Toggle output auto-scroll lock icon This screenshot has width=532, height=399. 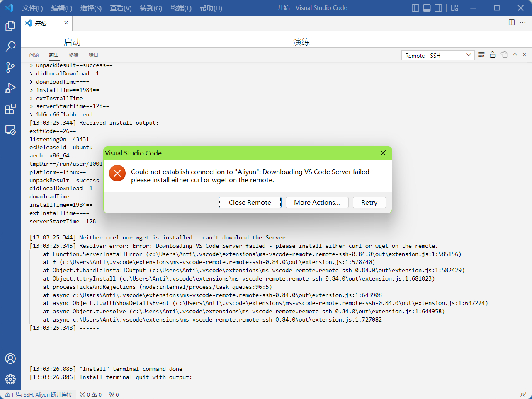[493, 55]
